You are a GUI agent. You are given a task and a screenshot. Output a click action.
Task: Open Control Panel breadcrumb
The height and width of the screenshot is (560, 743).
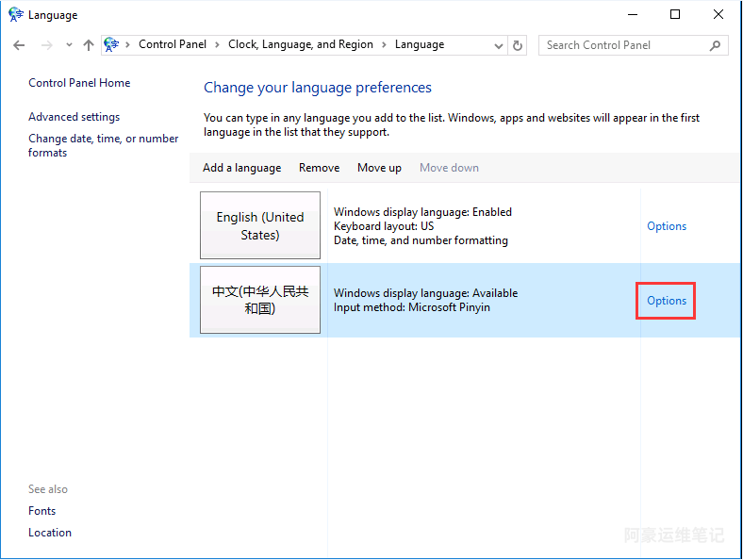point(173,44)
